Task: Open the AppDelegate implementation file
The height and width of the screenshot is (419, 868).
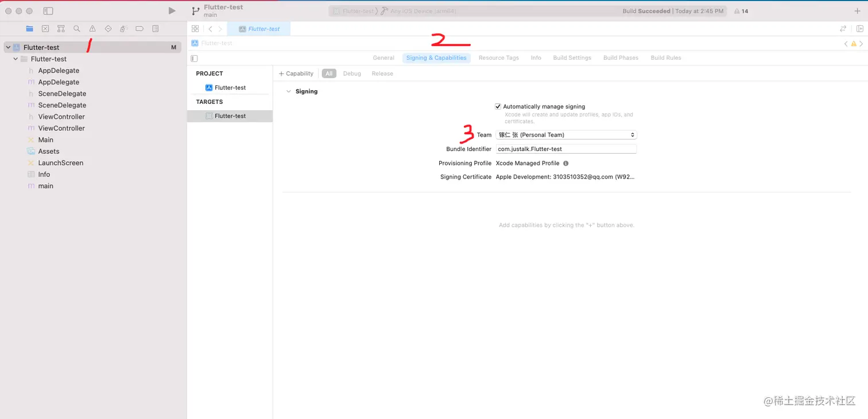Action: point(59,82)
